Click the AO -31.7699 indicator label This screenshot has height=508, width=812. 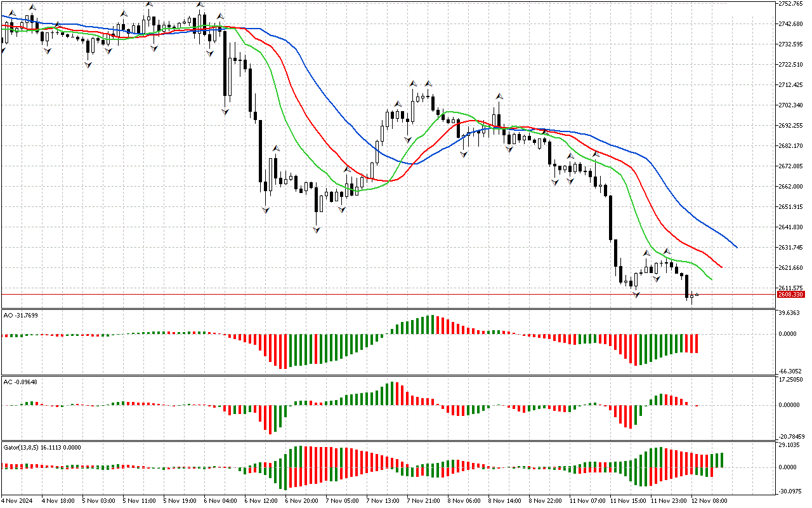[21, 316]
